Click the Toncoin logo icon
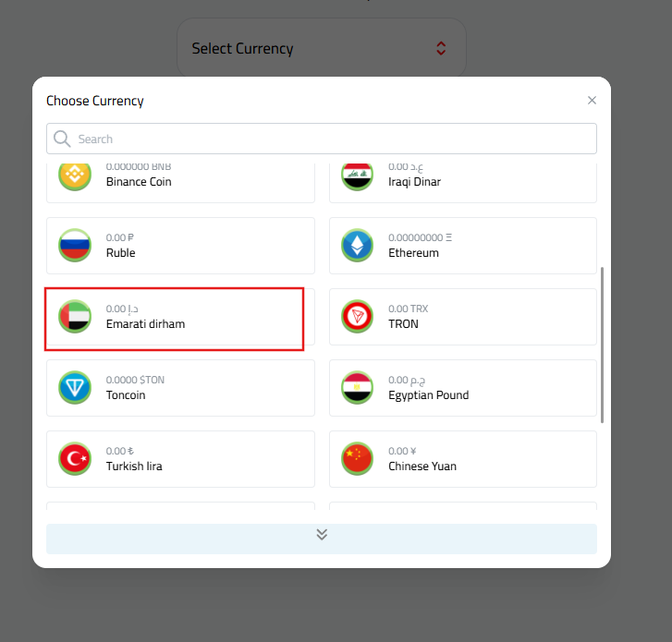The width and height of the screenshot is (672, 642). point(75,387)
